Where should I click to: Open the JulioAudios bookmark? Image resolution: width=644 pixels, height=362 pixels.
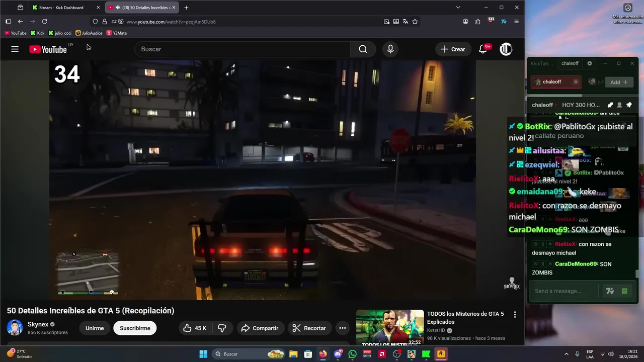tap(89, 33)
